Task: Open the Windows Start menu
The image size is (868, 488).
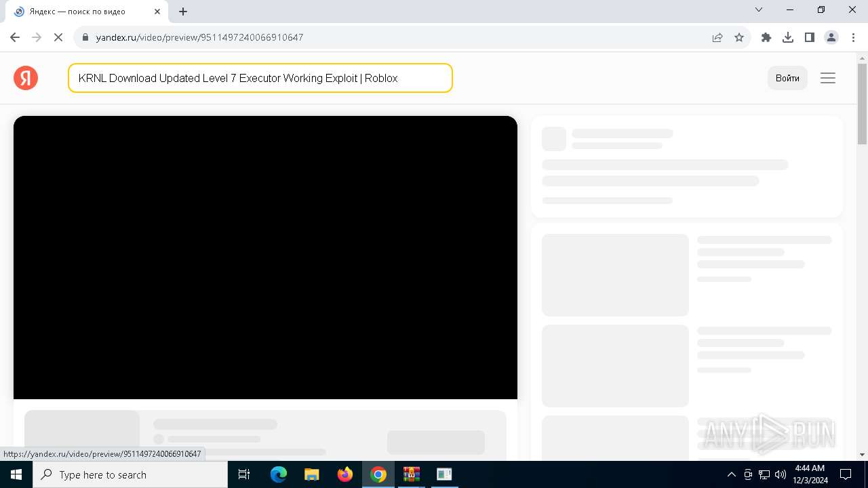Action: (x=16, y=474)
